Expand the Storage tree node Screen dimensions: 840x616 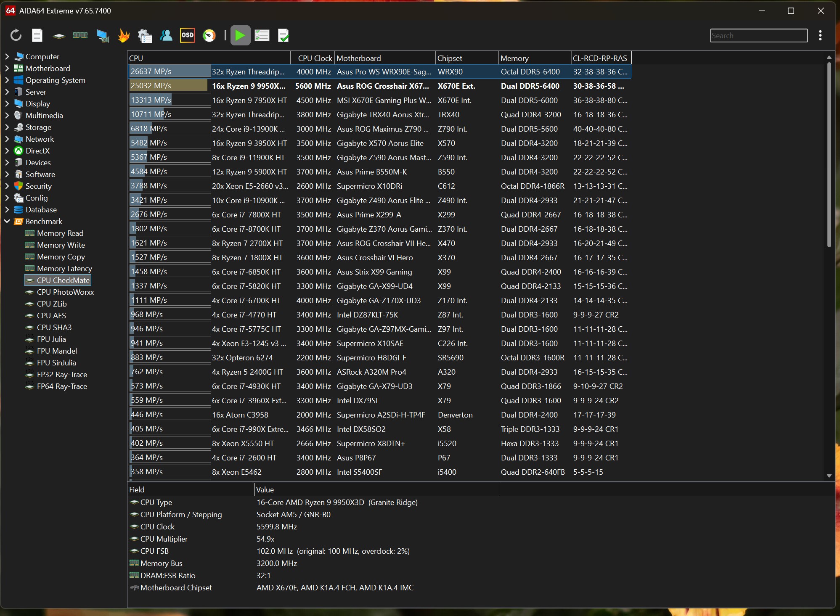(7, 127)
